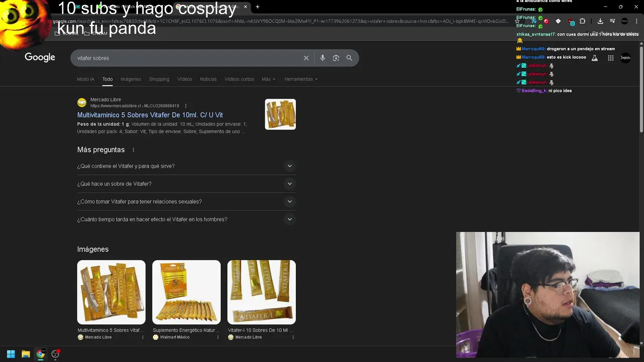Open 'Multivitaminico 5 Sobres Vitafer' result link
The image size is (644, 362).
(x=150, y=115)
